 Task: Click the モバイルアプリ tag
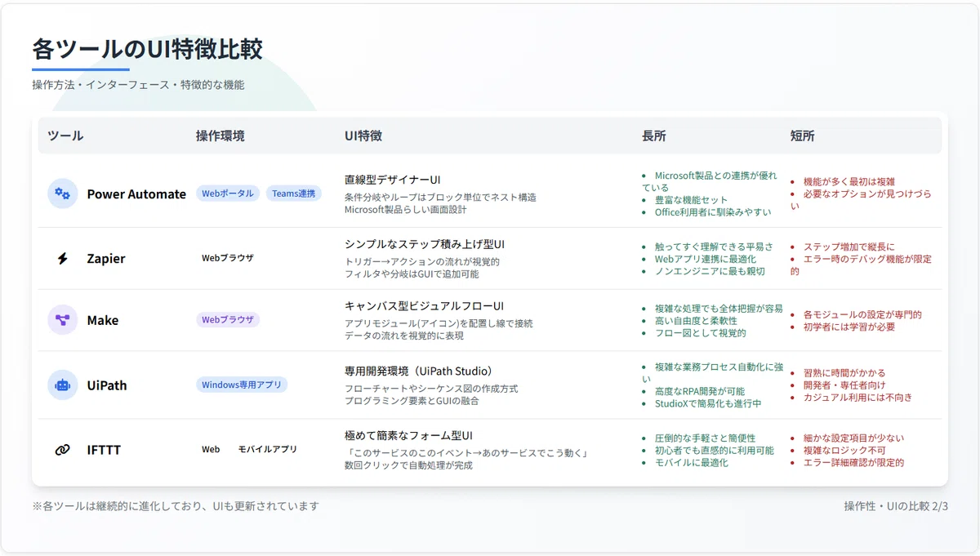click(268, 449)
